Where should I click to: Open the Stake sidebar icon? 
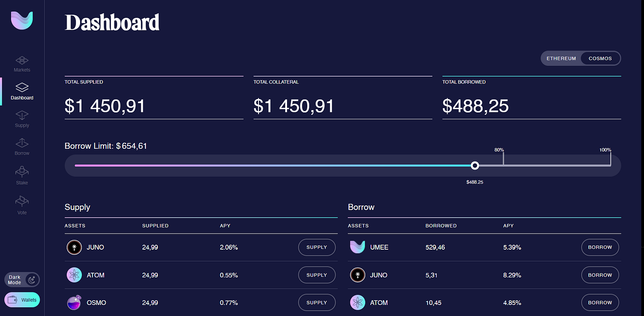coord(22,172)
